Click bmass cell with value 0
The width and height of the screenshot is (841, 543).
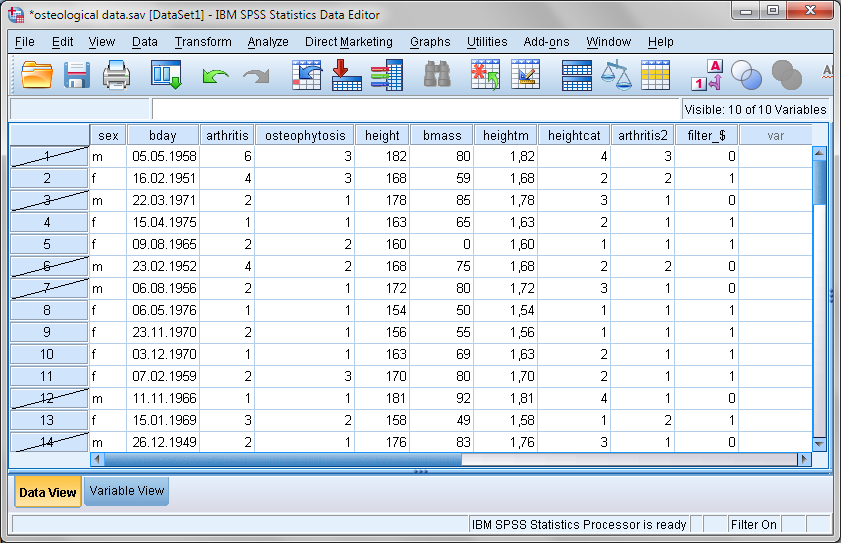441,244
